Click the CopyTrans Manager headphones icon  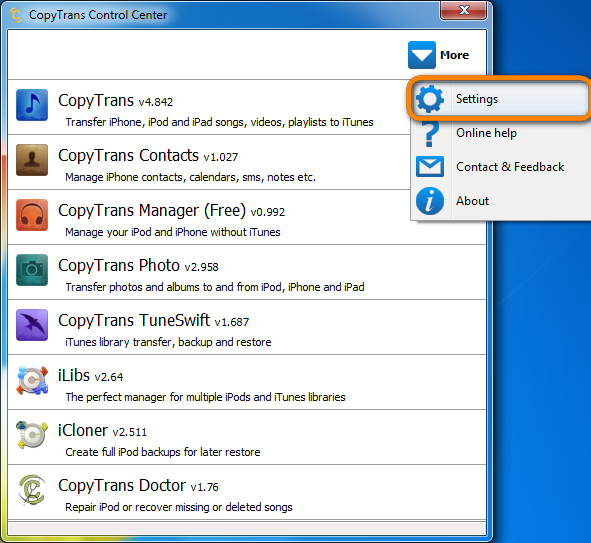pos(32,215)
